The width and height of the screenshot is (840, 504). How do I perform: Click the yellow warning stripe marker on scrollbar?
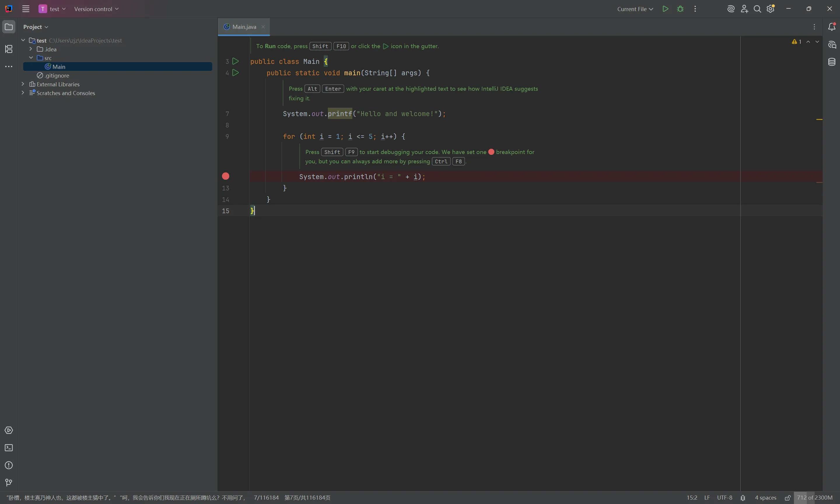tap(819, 120)
